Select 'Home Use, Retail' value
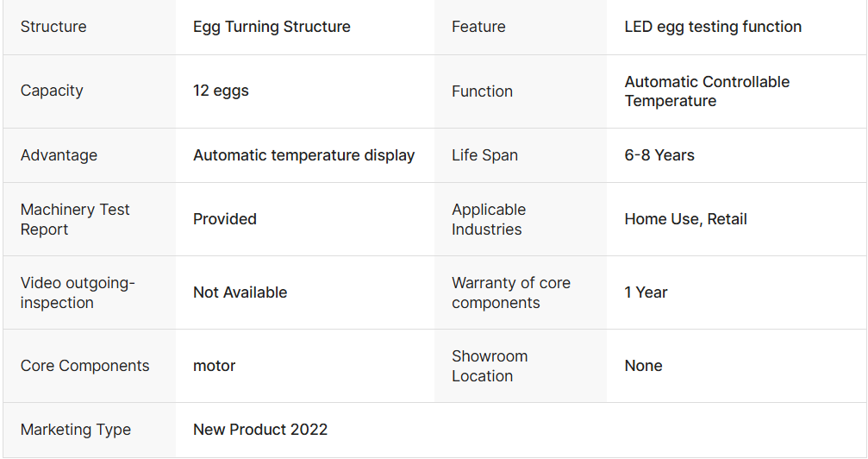The width and height of the screenshot is (868, 459). [685, 219]
